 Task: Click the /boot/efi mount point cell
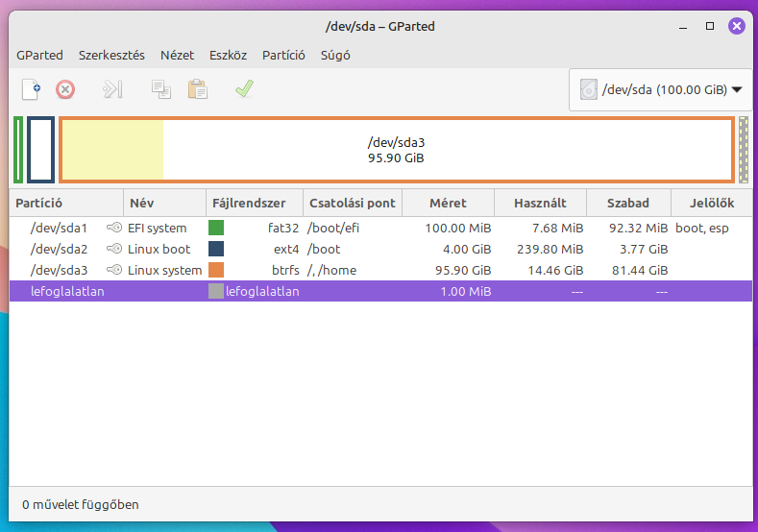pos(333,228)
